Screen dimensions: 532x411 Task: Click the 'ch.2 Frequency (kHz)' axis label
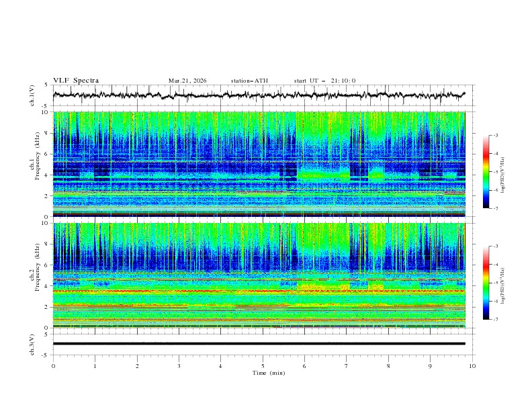35,267
